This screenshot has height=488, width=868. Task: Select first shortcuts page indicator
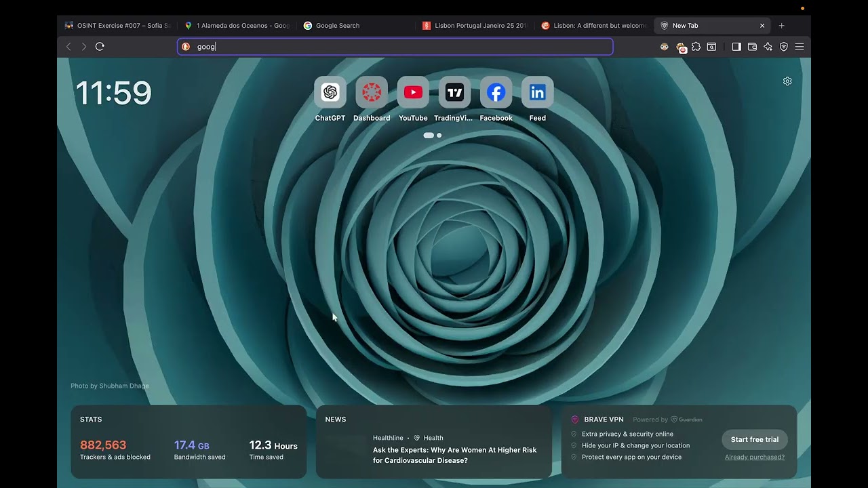tap(429, 136)
